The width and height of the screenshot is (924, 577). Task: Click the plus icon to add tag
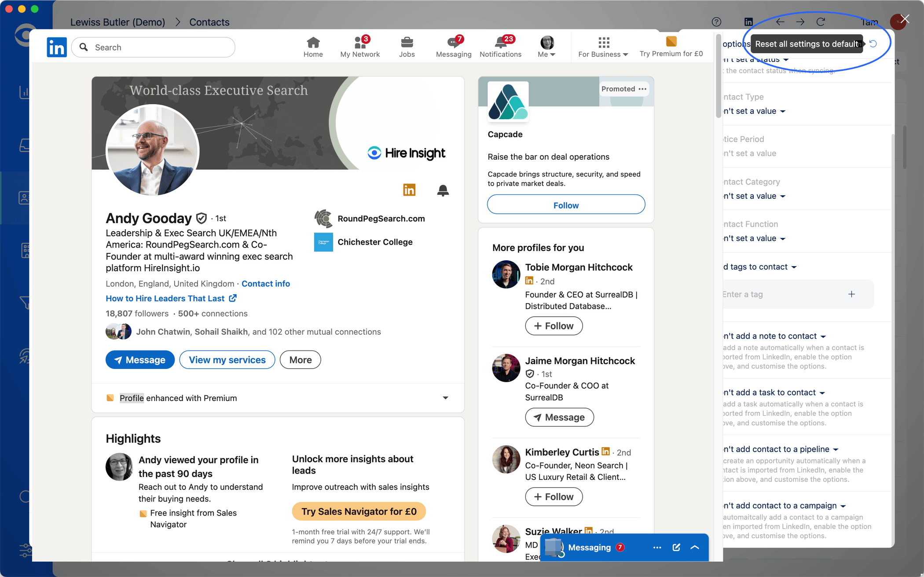point(851,294)
